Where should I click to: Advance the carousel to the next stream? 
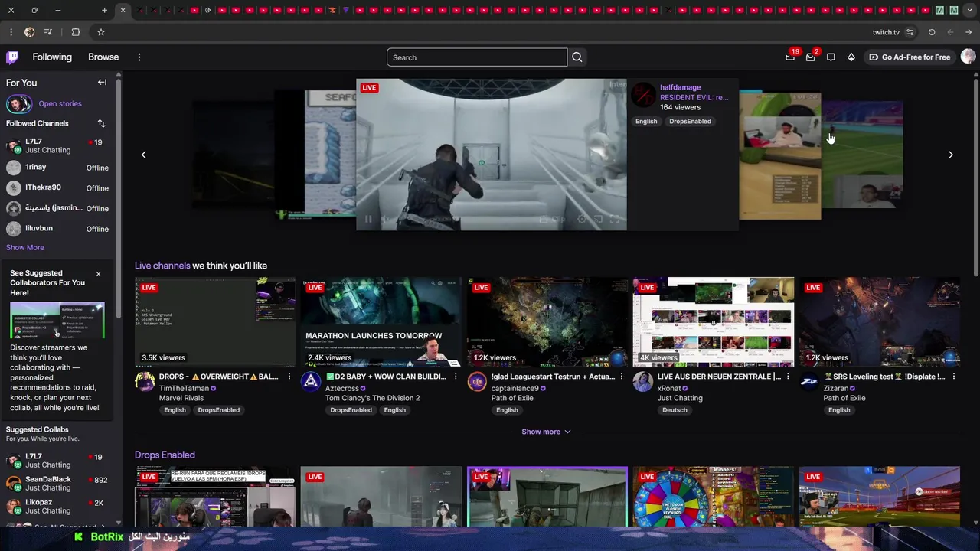951,155
